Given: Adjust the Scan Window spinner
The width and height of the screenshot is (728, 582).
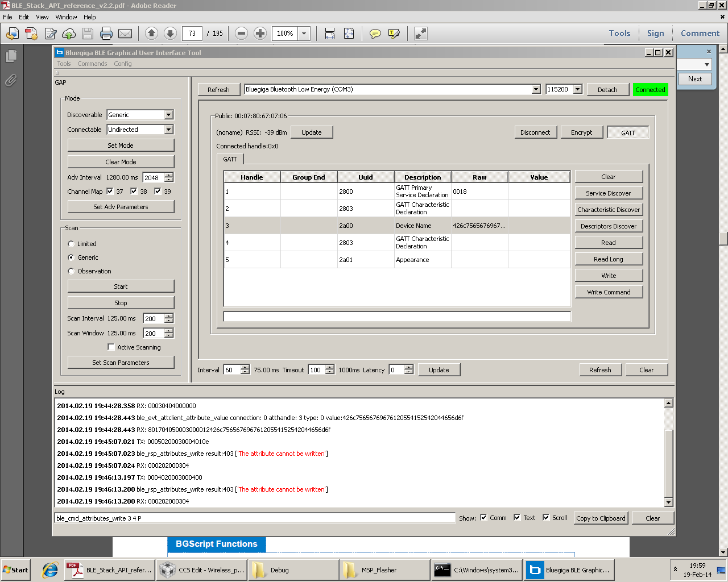Looking at the screenshot, I should point(169,333).
